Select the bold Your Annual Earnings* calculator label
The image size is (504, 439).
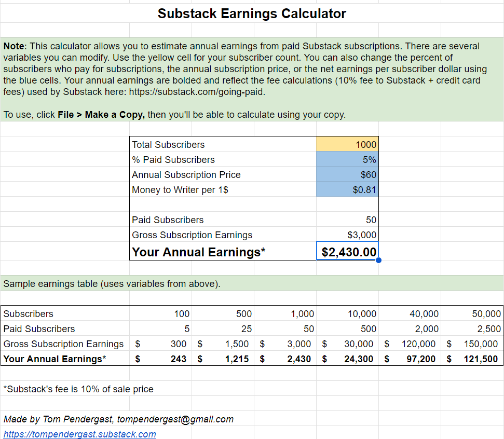coord(199,252)
